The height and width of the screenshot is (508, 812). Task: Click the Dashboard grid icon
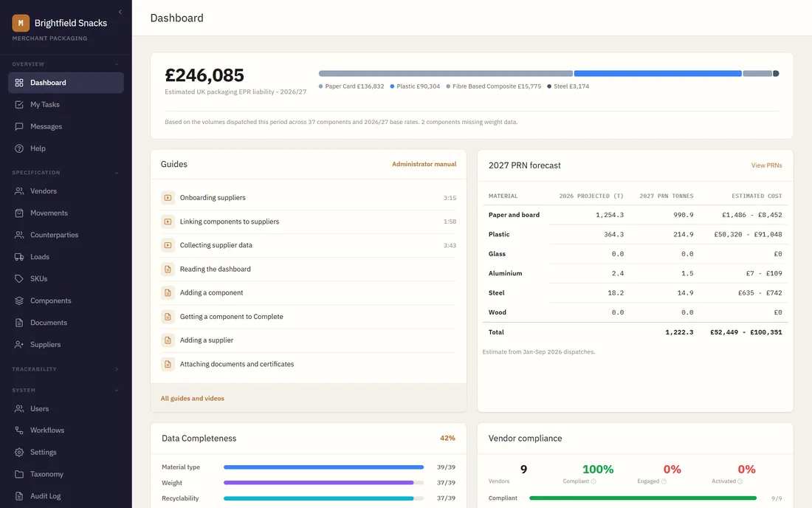(19, 83)
